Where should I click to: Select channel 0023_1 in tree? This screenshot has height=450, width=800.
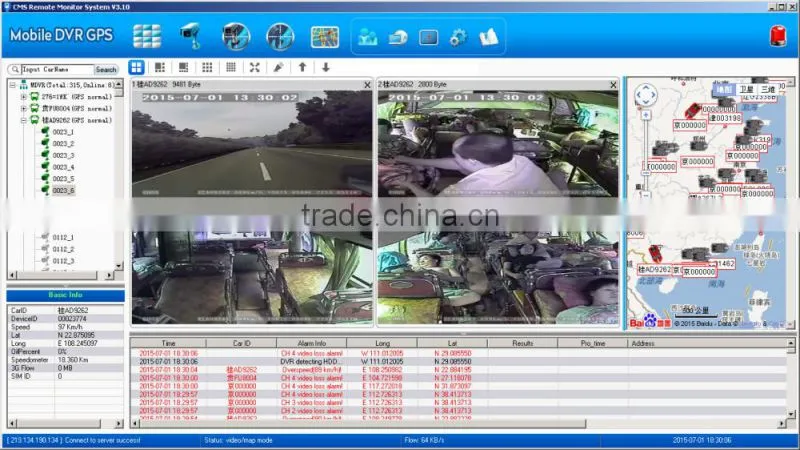point(63,132)
